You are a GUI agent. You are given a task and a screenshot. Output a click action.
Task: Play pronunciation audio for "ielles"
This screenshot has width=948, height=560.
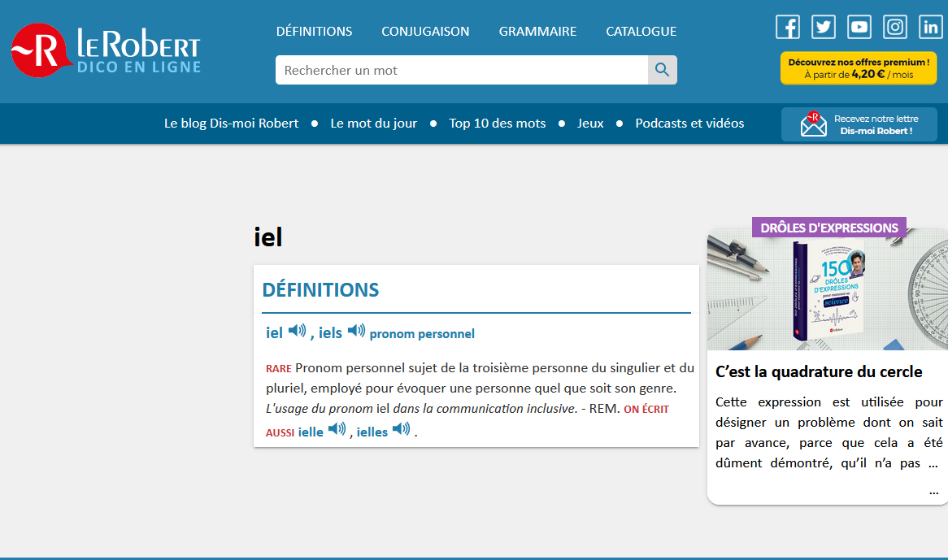point(401,429)
